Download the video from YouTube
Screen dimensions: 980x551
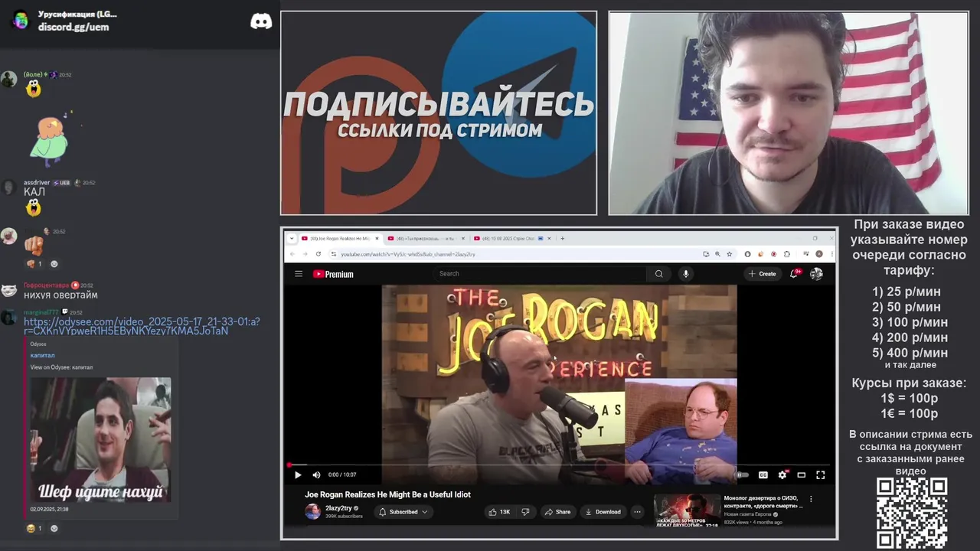click(x=603, y=512)
